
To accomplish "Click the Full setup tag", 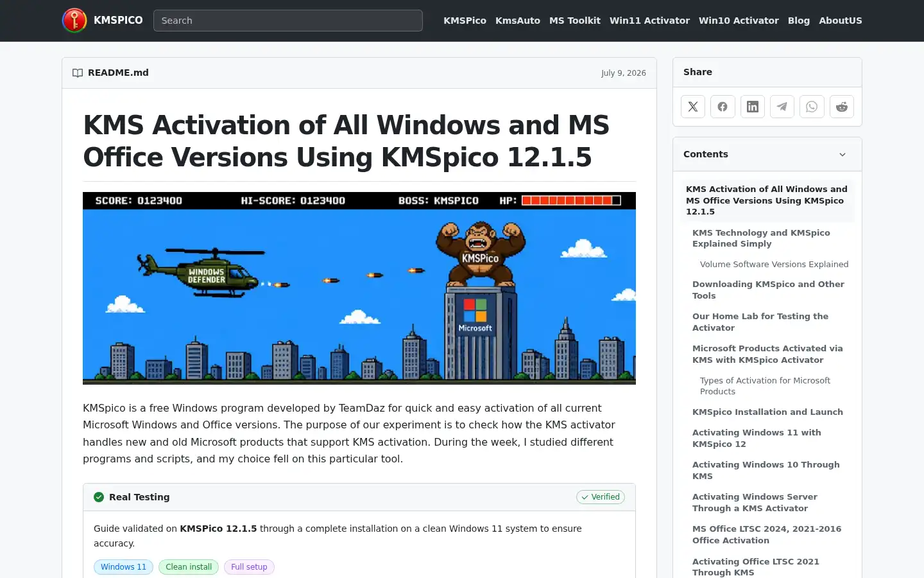I will click(249, 567).
